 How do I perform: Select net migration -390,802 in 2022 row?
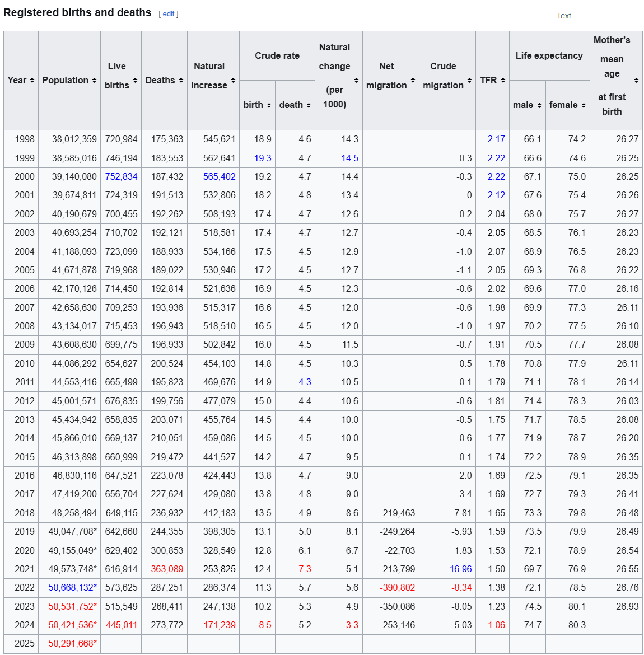click(x=398, y=587)
